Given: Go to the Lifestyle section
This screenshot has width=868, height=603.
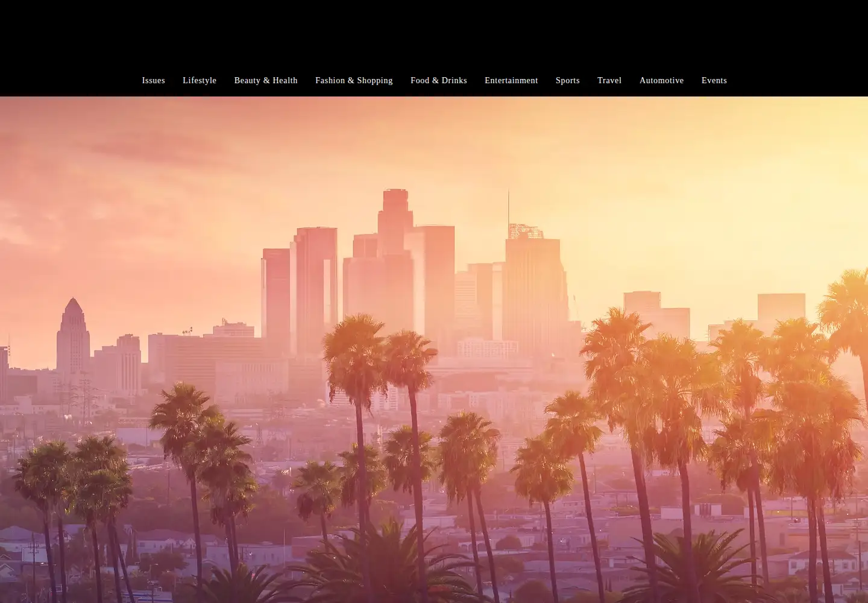Looking at the screenshot, I should [x=200, y=80].
